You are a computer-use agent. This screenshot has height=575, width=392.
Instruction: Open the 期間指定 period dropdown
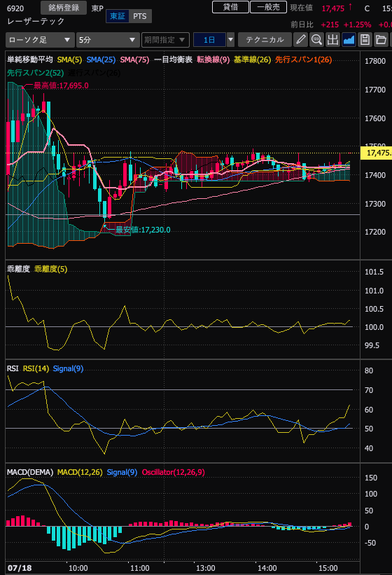coord(165,40)
